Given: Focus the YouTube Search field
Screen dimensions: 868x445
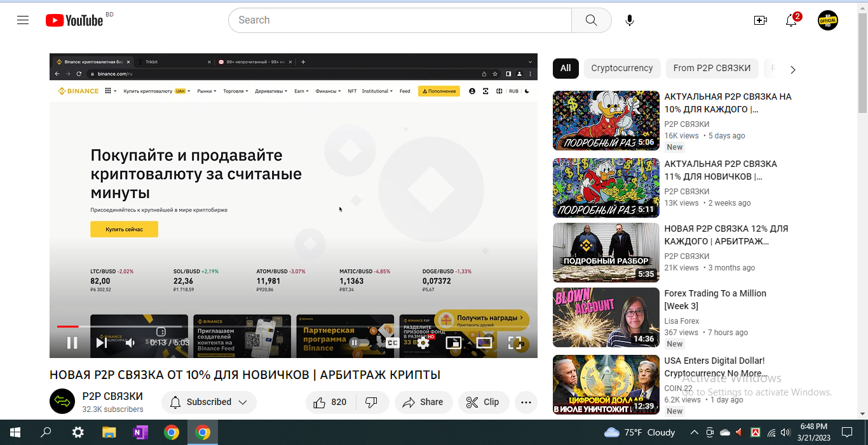Looking at the screenshot, I should pyautogui.click(x=400, y=20).
